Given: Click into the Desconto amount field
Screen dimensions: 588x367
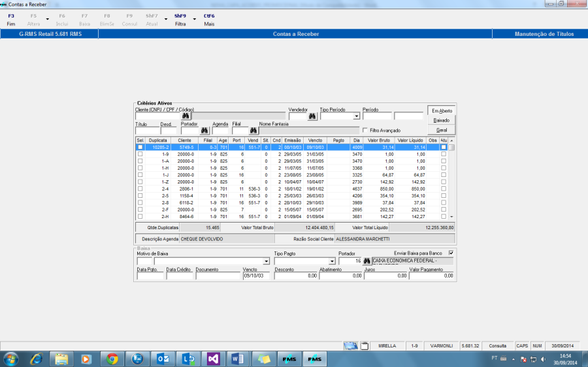Looking at the screenshot, I should (x=296, y=276).
